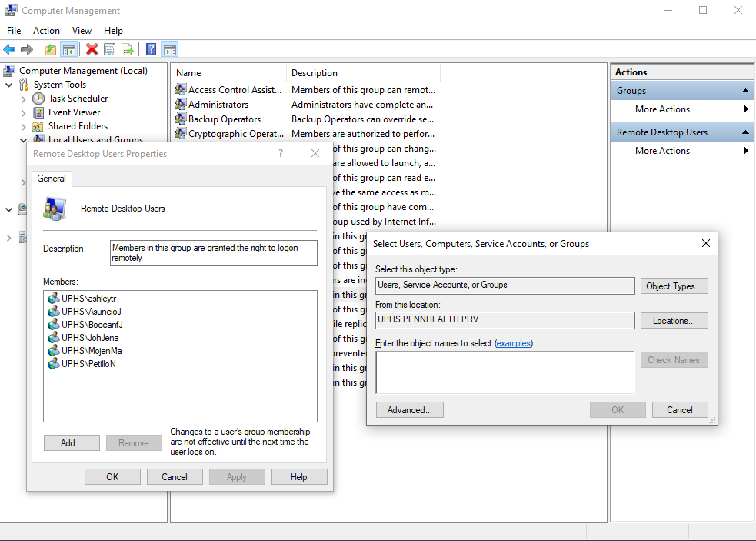Click the System Tools icon in tree
This screenshot has width=756, height=541.
(24, 85)
